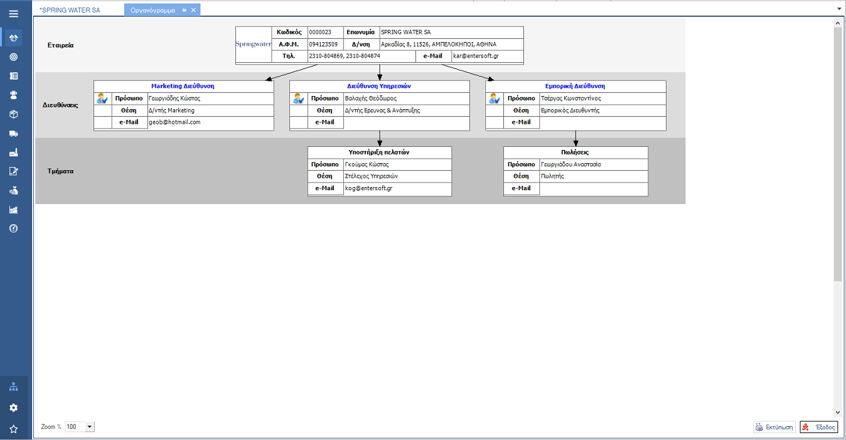
Task: Open the tab list arrow at top right
Action: (x=838, y=9)
